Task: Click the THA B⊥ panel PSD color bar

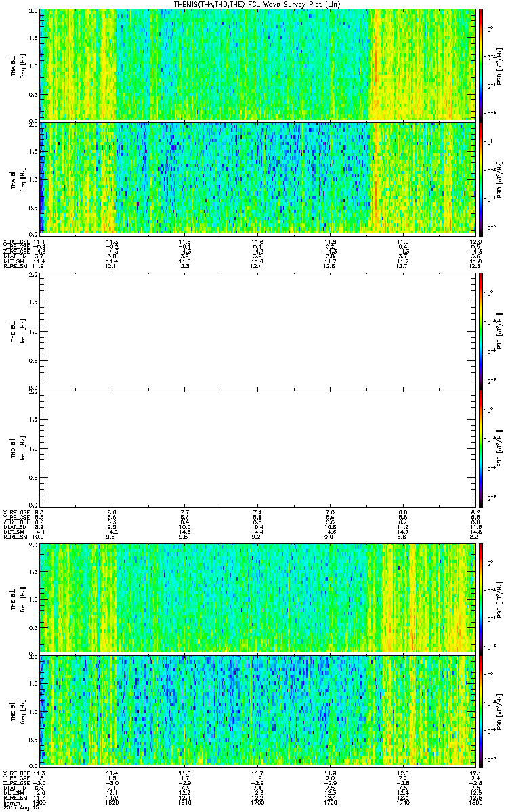Action: coord(480,64)
